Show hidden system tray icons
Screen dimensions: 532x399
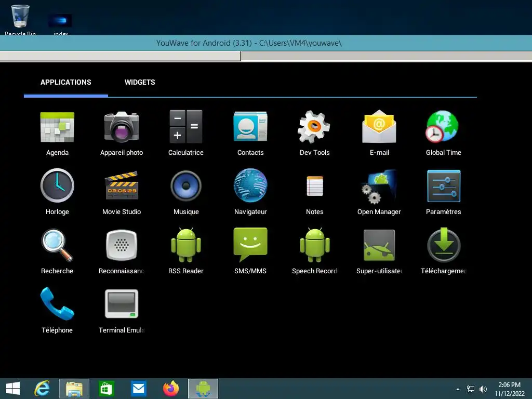(x=458, y=389)
